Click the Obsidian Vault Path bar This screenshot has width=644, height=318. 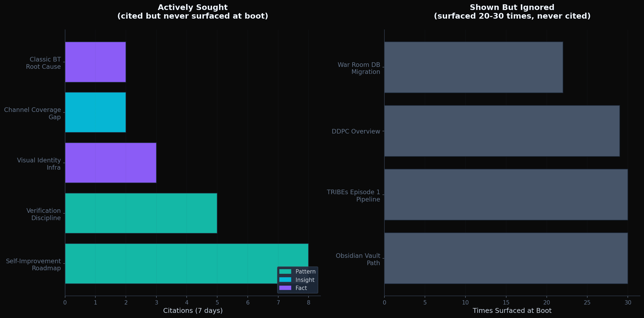tap(506, 258)
